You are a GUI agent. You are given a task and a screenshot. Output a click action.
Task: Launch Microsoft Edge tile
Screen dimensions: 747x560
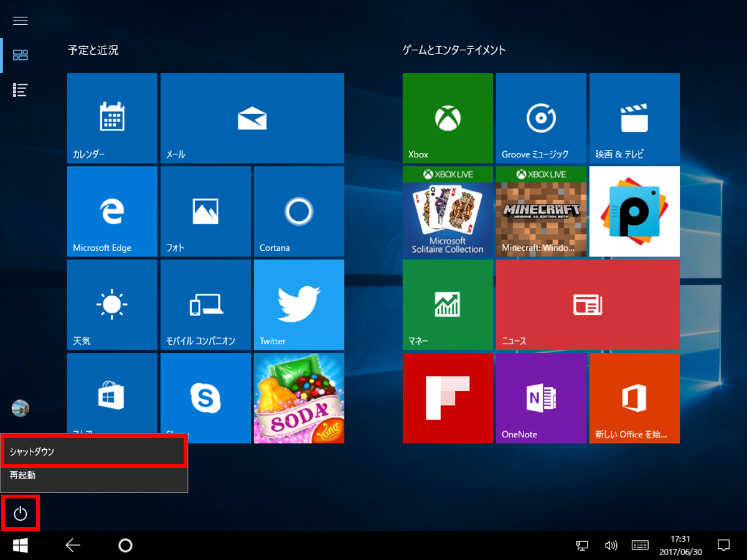point(112,212)
